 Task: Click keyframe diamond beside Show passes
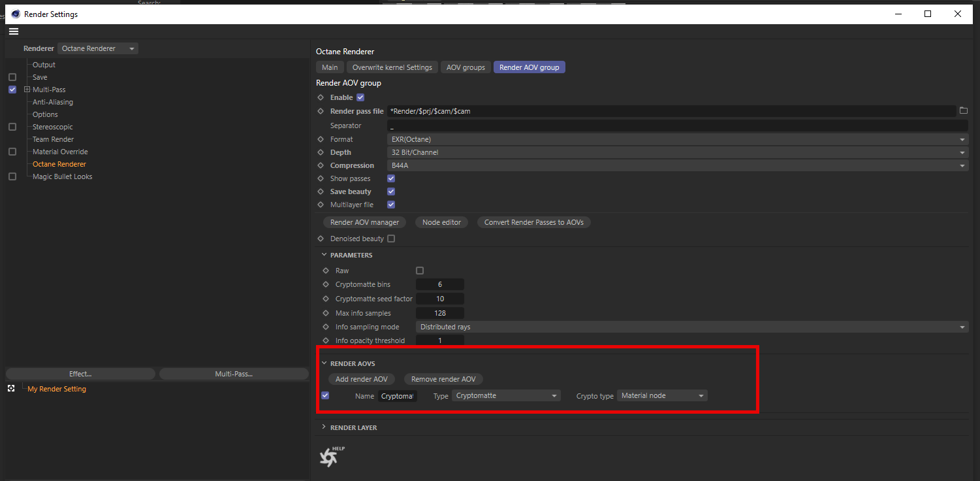(x=321, y=178)
